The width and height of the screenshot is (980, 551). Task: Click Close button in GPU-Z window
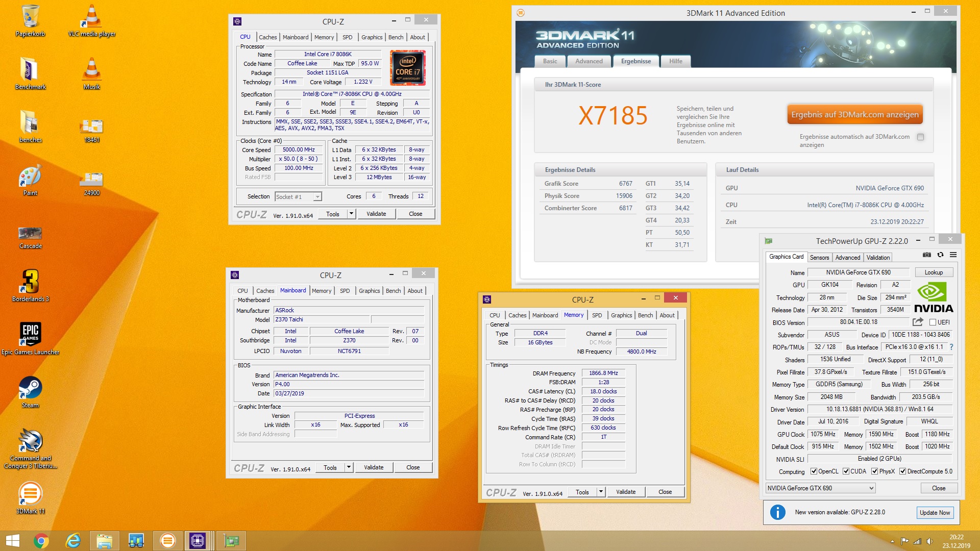938,488
